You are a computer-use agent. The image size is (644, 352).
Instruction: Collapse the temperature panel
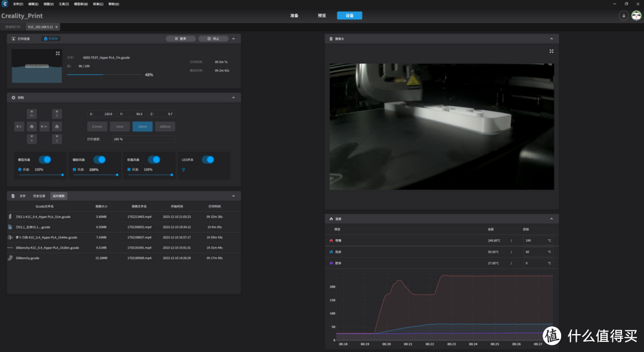(x=551, y=219)
